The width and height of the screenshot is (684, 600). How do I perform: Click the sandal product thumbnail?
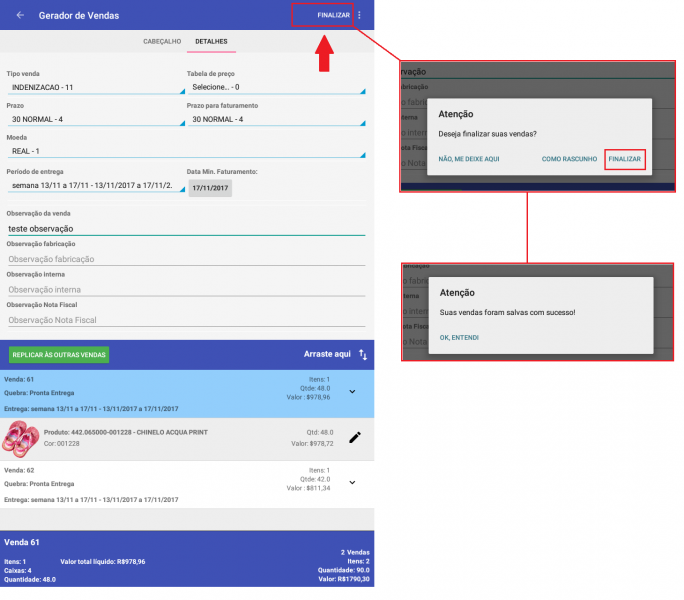coord(21,437)
